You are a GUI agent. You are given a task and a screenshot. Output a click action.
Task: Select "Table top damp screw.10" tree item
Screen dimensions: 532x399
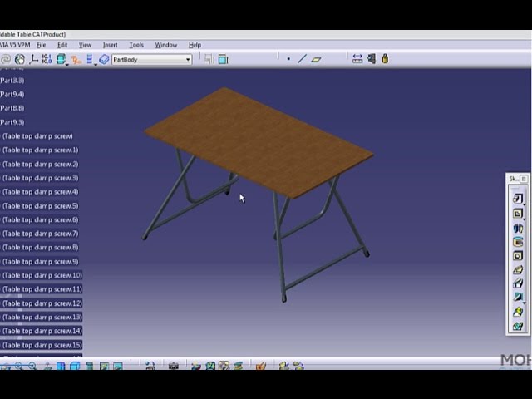pos(42,275)
